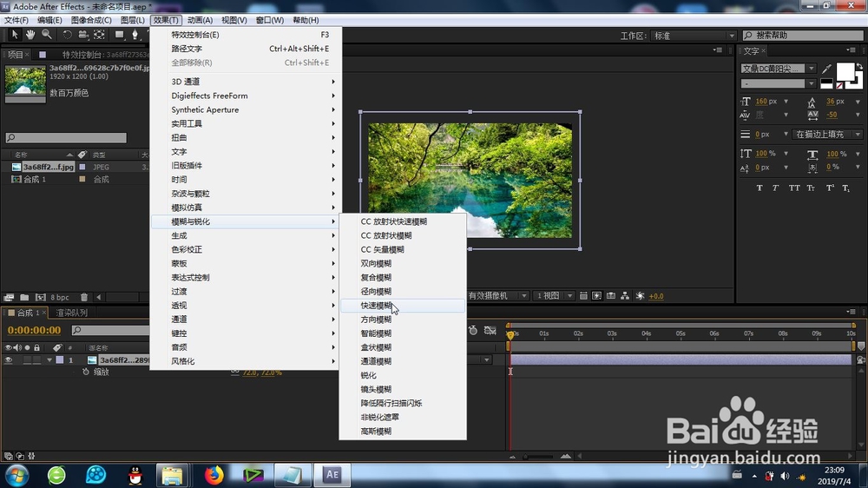Open the font family dropdown 文鼎DC黄阳尖
This screenshot has height=488, width=868.
point(778,69)
